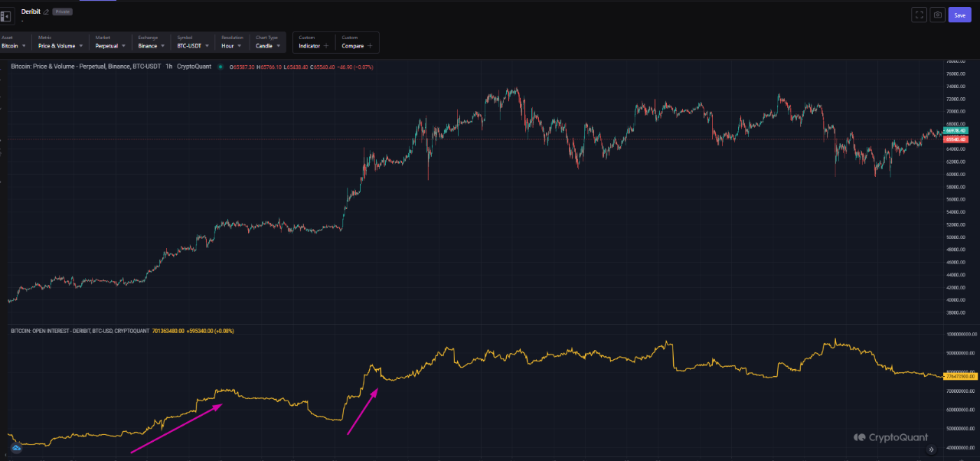Click the green dot in the price legend

pos(222,66)
